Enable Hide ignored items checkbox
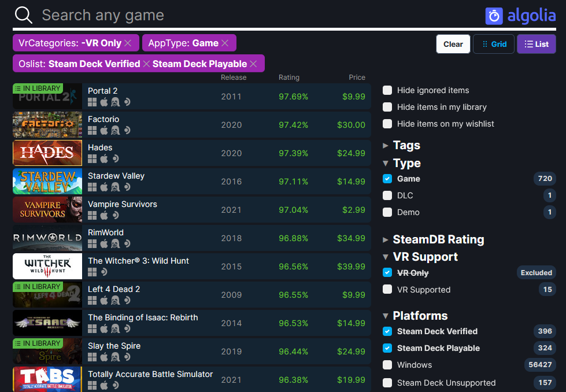 pos(387,90)
